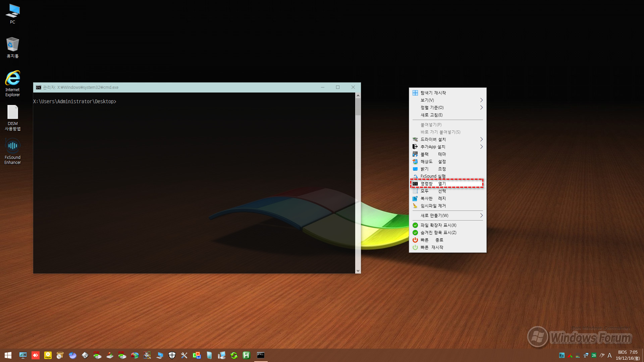The image size is (644, 362).
Task: Toggle 숨겨진 항목 표시(Z) option
Action: coord(447,233)
